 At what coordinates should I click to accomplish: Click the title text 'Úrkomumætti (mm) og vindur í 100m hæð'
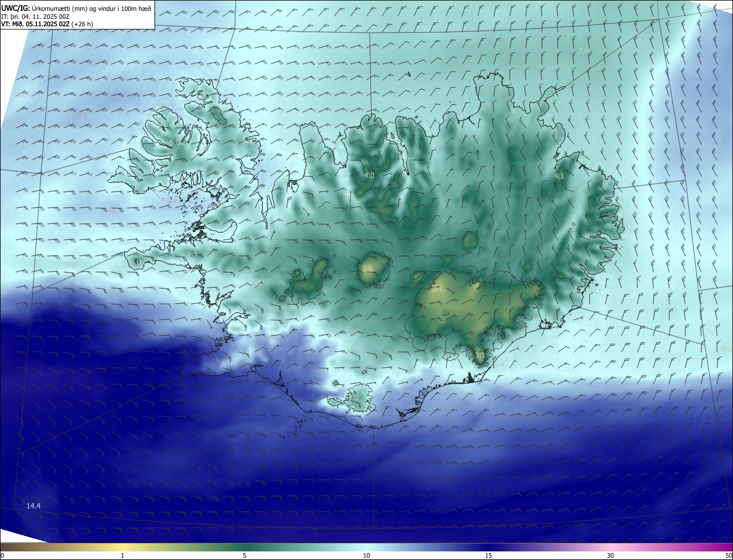point(91,8)
